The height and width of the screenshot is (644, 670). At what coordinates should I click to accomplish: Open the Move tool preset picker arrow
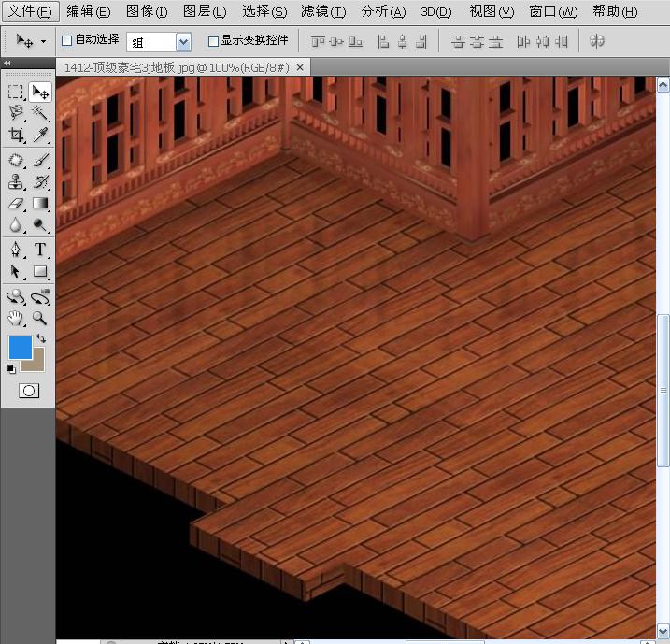[43, 42]
